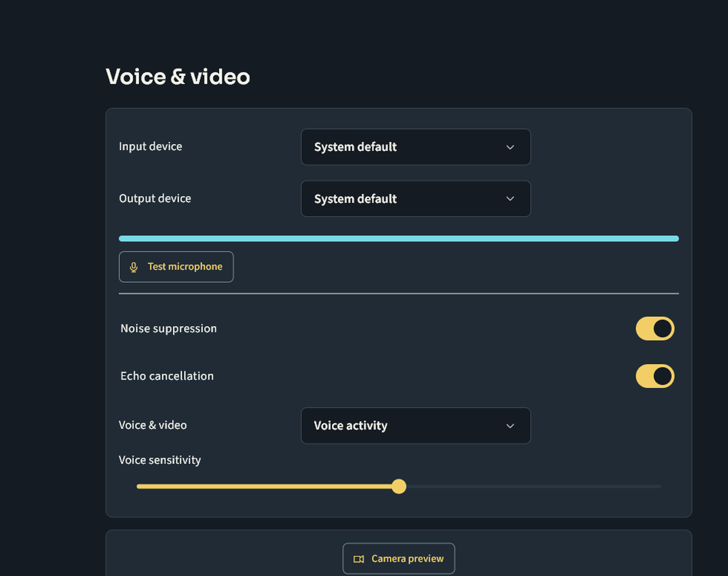Click the Voice sensitivity label
Screen dimensions: 728x576
click(160, 460)
